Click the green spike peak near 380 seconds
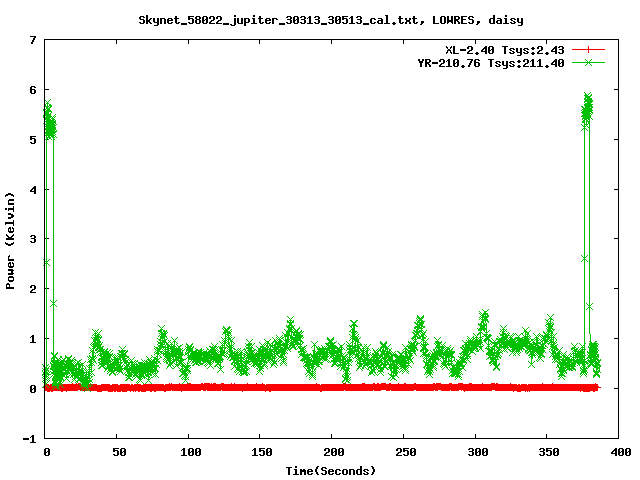This screenshot has height=480, width=640. 588,98
